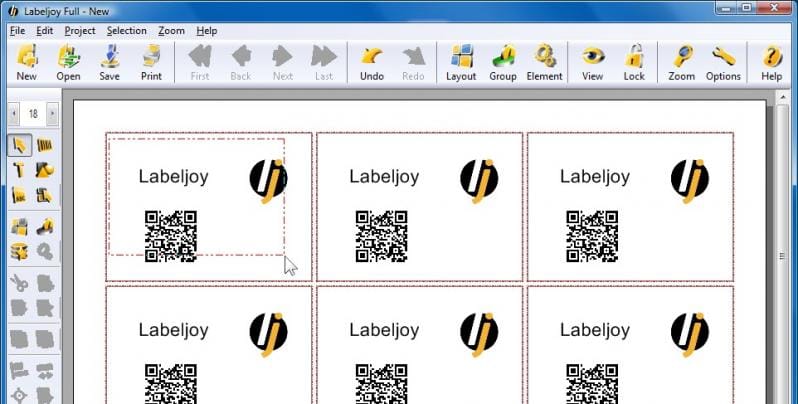Open the Help menu in menu bar
Image resolution: width=798 pixels, height=404 pixels.
[x=207, y=31]
